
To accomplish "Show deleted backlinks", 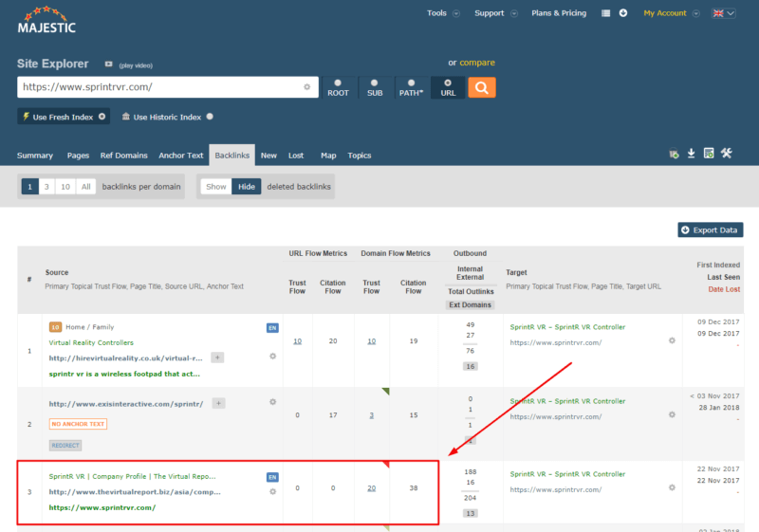I will click(x=216, y=187).
